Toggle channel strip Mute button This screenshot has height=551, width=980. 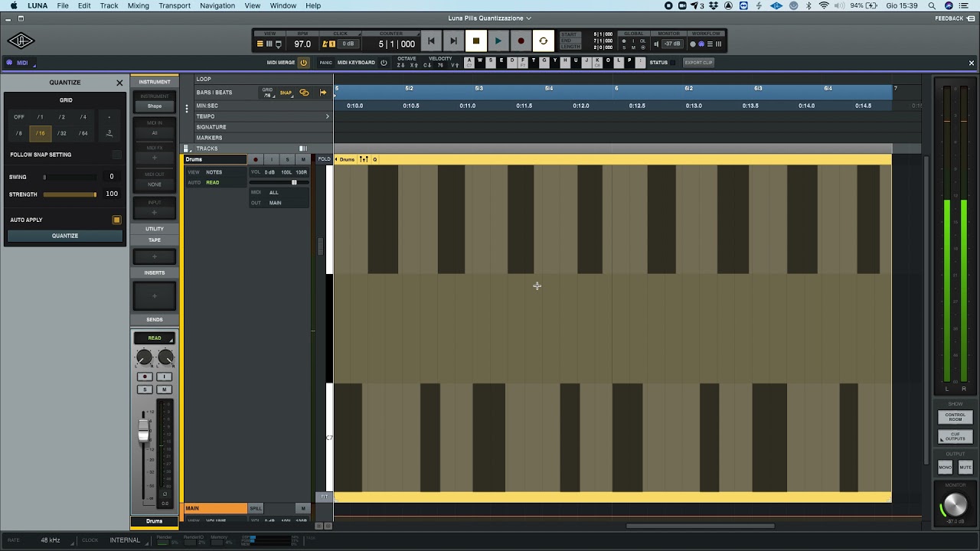coord(163,390)
